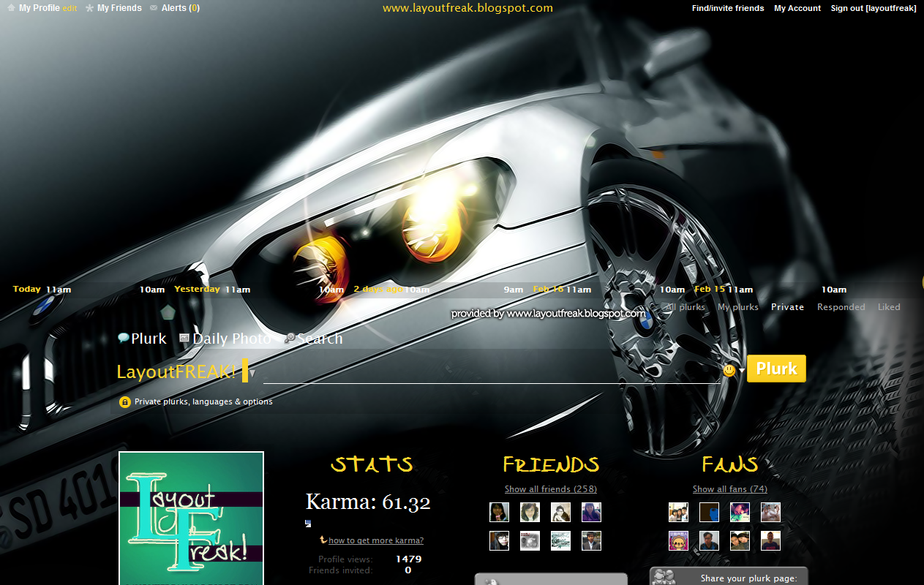The height and width of the screenshot is (585, 924).
Task: Click the speech bubble icon next to Plurk tab
Action: [x=124, y=339]
